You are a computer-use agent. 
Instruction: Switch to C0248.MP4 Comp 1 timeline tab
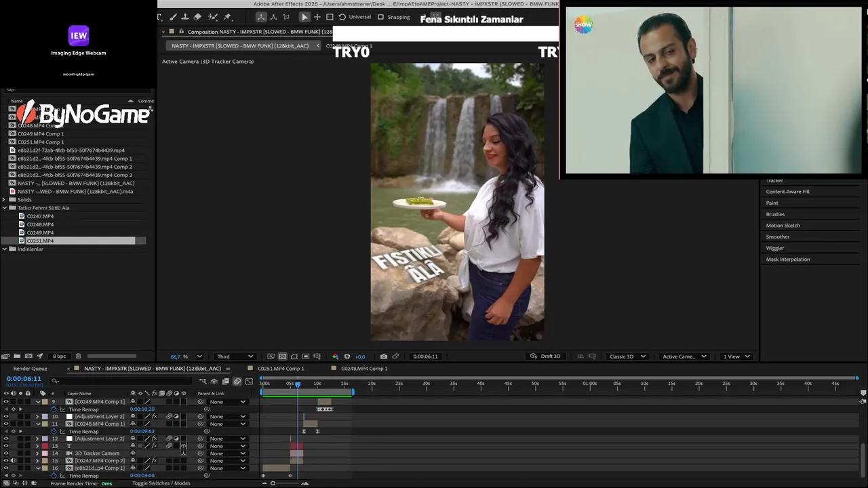coord(364,369)
